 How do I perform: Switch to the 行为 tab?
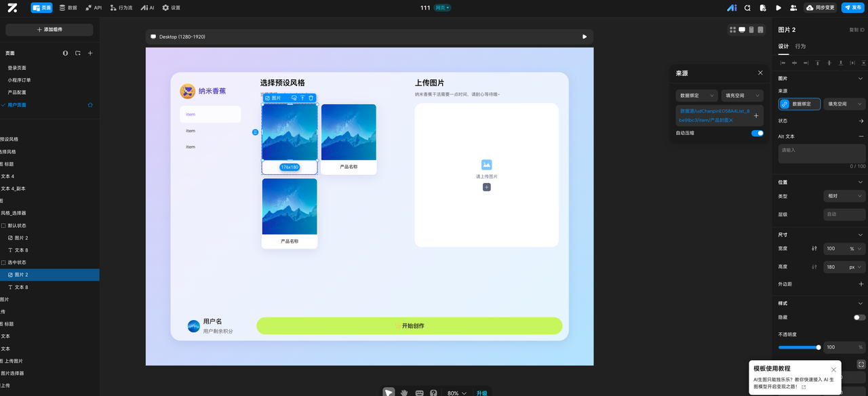800,46
